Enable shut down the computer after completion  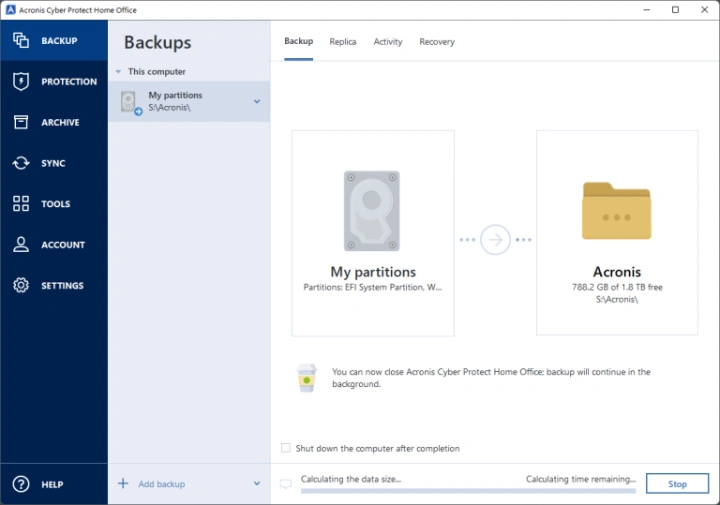point(287,448)
